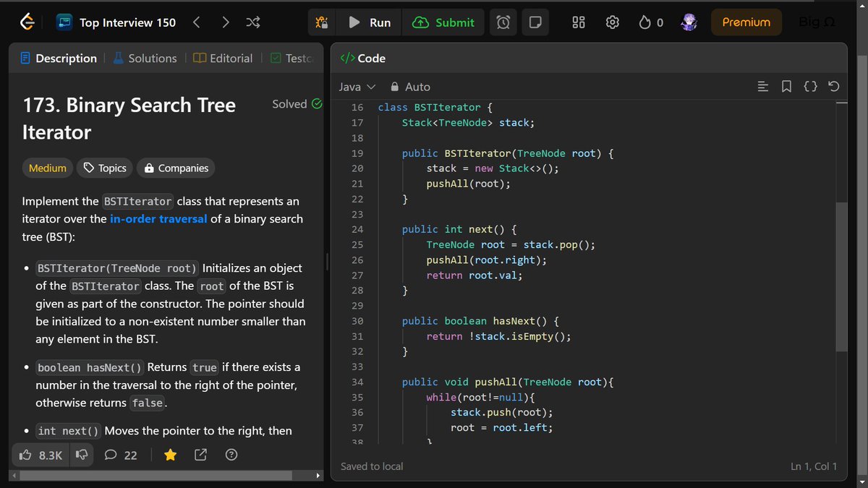Click the 'boolean hasNext()' inline code text
This screenshot has width=868, height=488.
click(90, 367)
